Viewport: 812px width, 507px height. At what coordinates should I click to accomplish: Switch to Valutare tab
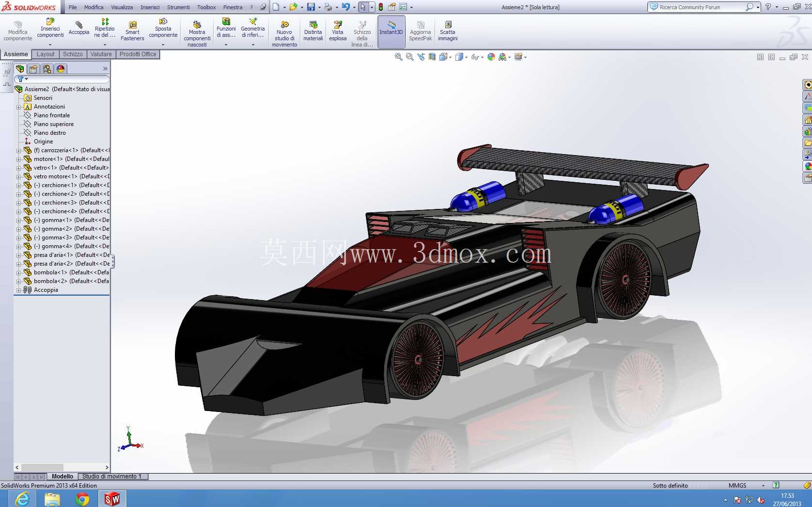[101, 54]
